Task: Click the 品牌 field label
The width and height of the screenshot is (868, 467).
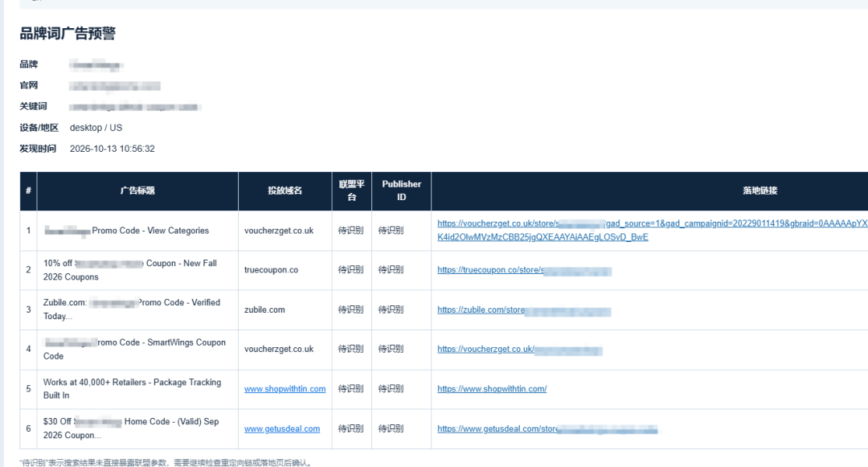Action: (x=29, y=64)
